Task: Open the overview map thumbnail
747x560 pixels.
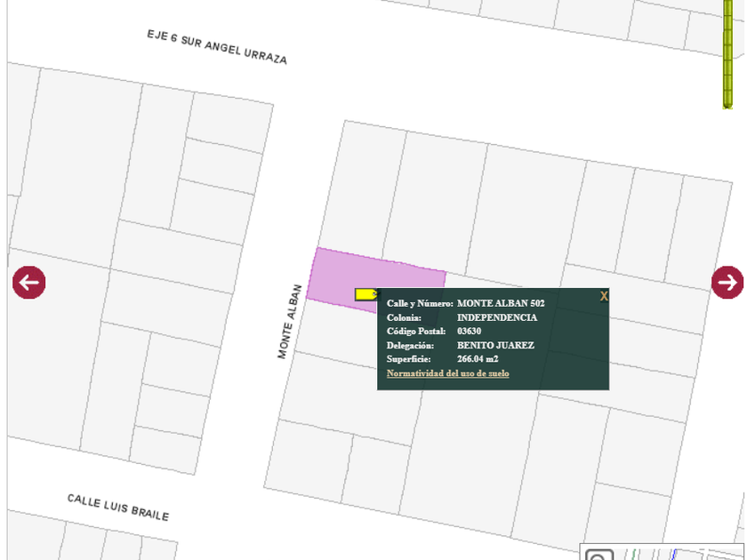Action: 676,553
